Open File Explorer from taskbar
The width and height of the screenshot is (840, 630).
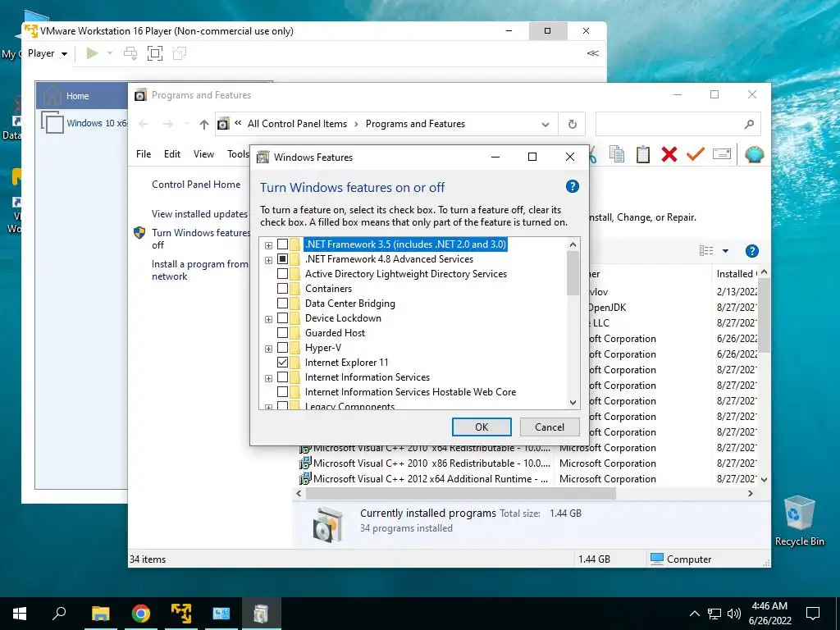(100, 614)
